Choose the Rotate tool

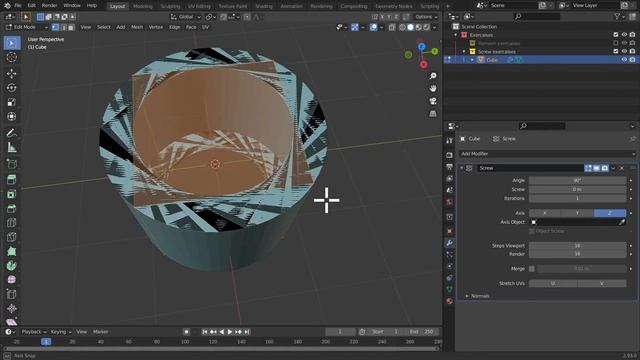[x=12, y=88]
